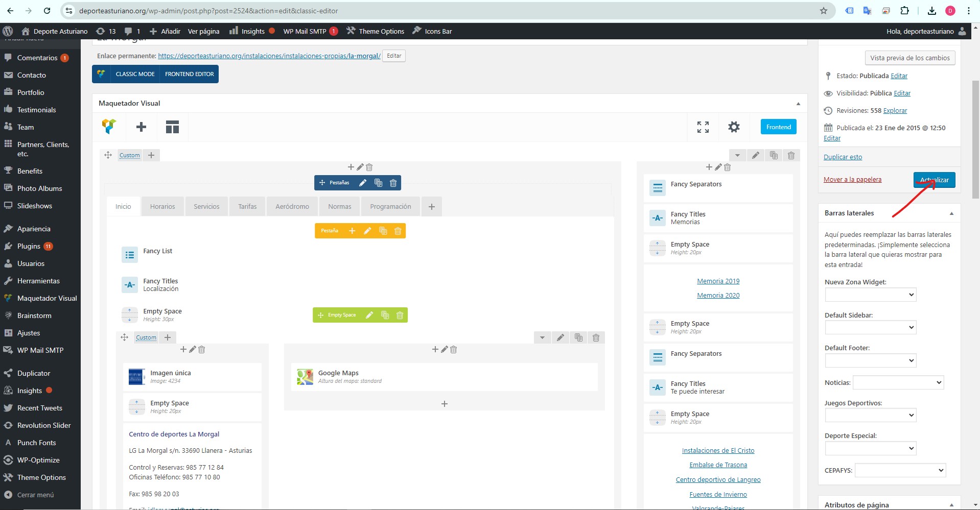The height and width of the screenshot is (510, 980).
Task: Collapse the Maquetador Visual panel
Action: (x=798, y=104)
